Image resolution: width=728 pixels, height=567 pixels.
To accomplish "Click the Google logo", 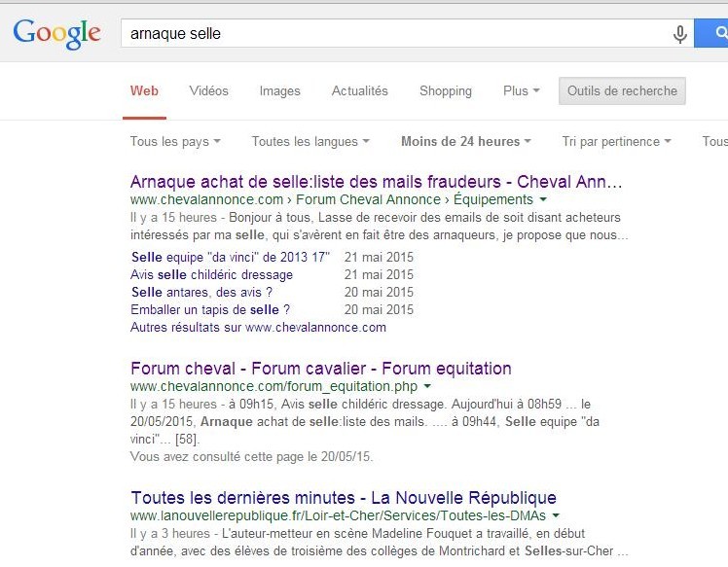I will pos(56,34).
